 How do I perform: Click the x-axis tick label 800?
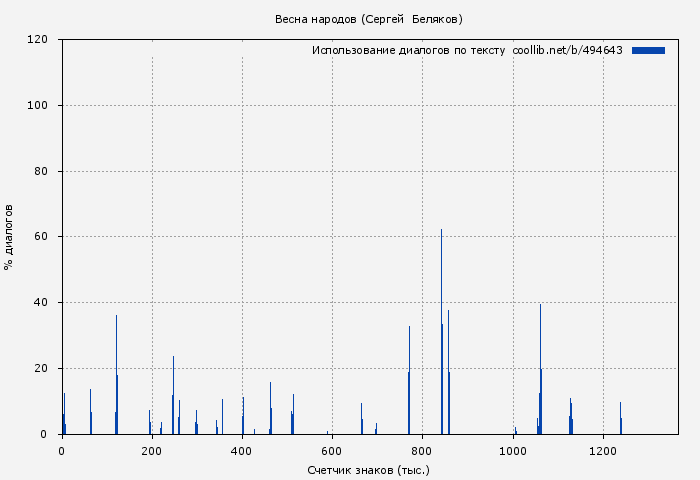pos(422,451)
